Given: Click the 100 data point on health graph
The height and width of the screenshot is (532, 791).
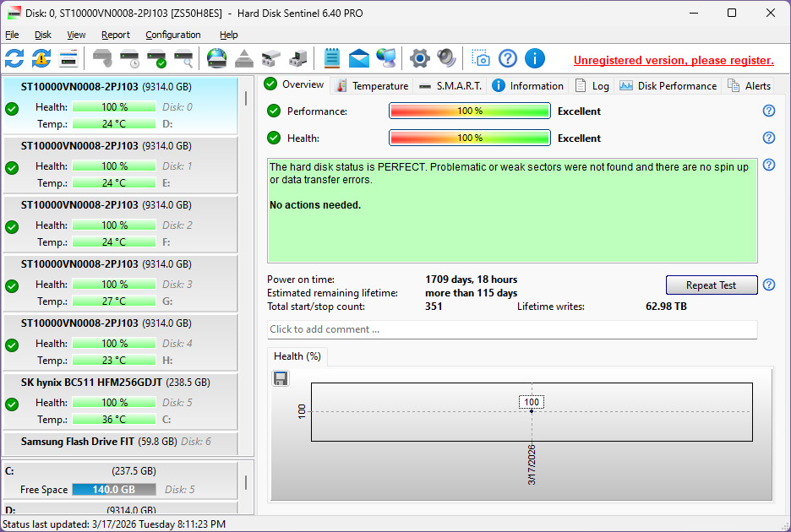Looking at the screenshot, I should [532, 411].
